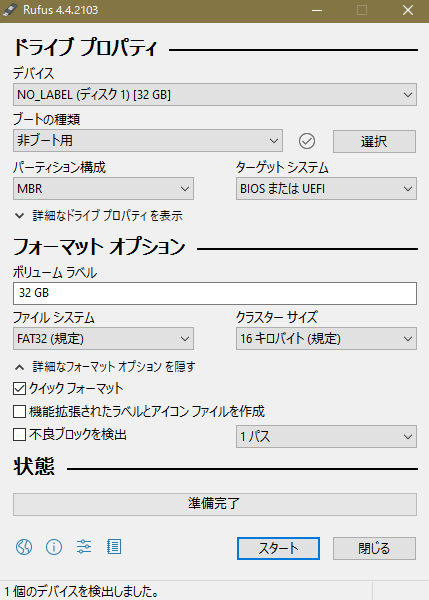429x600 pixels.
Task: Minimize the Rufus window
Action: click(317, 10)
